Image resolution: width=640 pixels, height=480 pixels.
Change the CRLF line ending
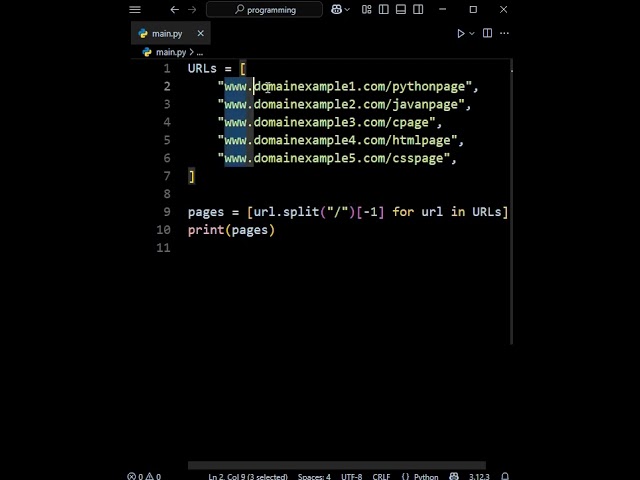point(381,476)
